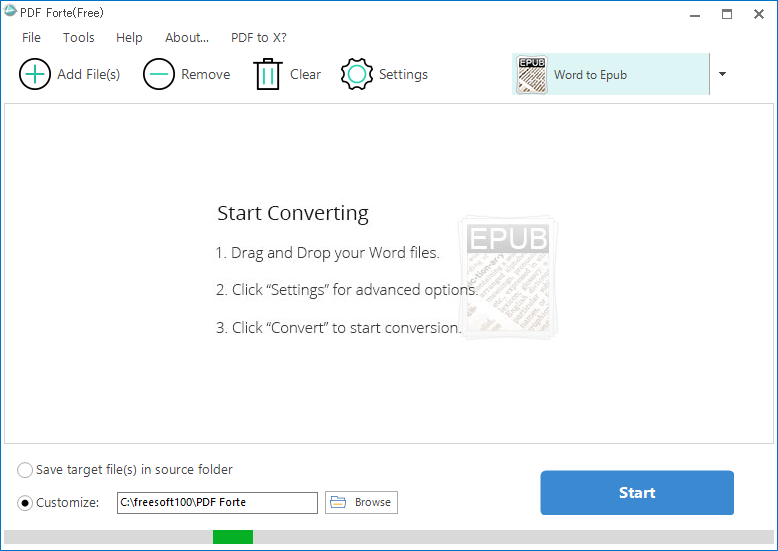778x551 pixels.
Task: Click the PDF Forte app logo in title bar
Action: coord(10,11)
